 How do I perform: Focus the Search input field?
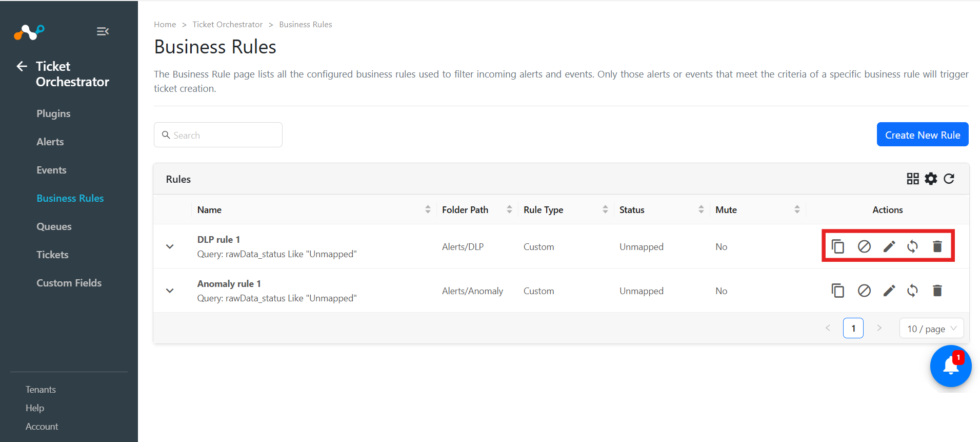point(218,134)
